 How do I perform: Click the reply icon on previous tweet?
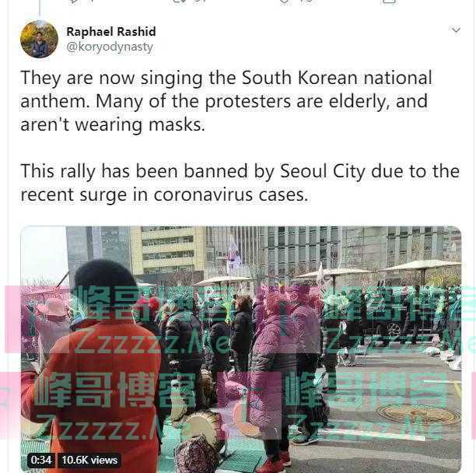74,2
